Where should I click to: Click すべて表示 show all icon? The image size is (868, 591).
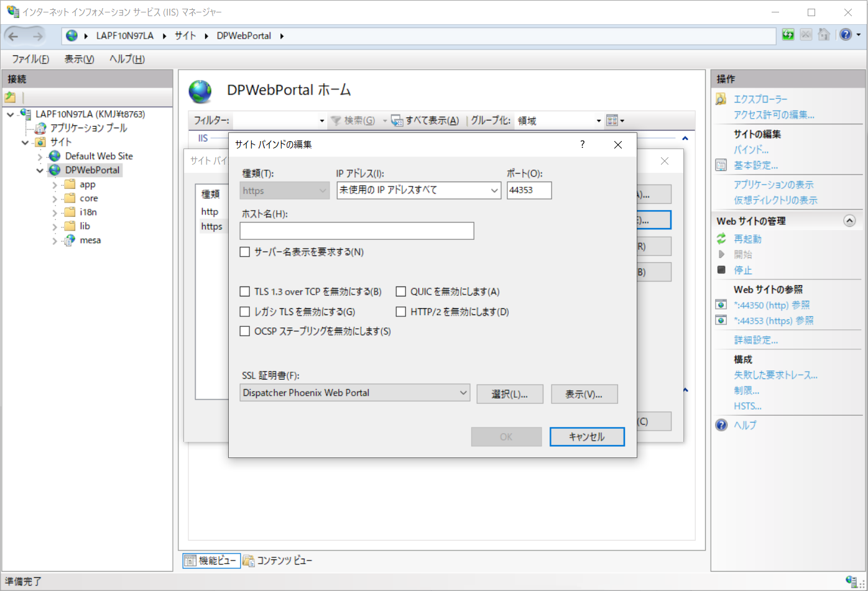tap(397, 121)
